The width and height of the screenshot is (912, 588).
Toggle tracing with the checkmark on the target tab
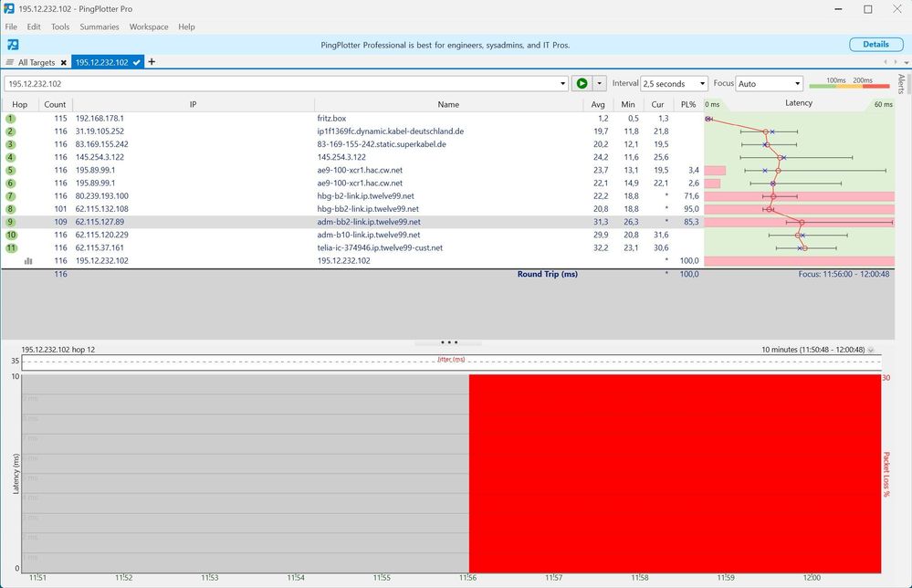pos(137,62)
